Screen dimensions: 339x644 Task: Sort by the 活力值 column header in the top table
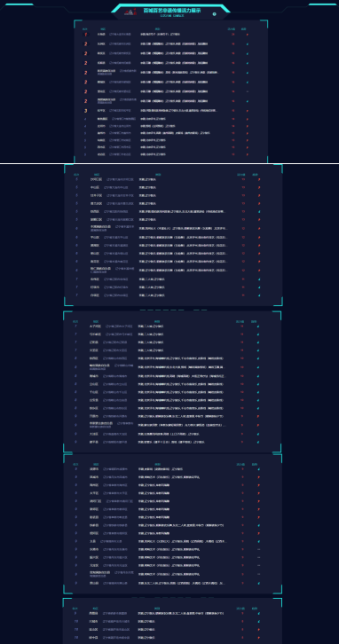[x=232, y=28]
